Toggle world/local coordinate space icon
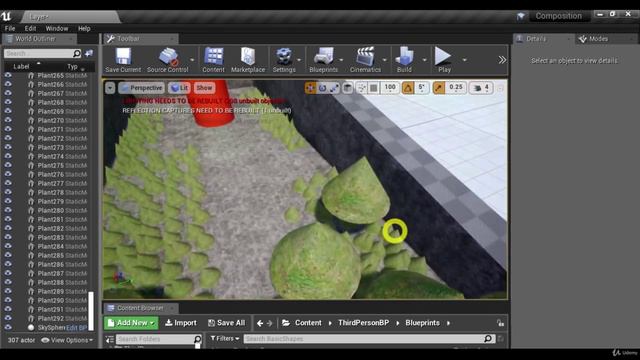640x360 pixels. pyautogui.click(x=347, y=88)
